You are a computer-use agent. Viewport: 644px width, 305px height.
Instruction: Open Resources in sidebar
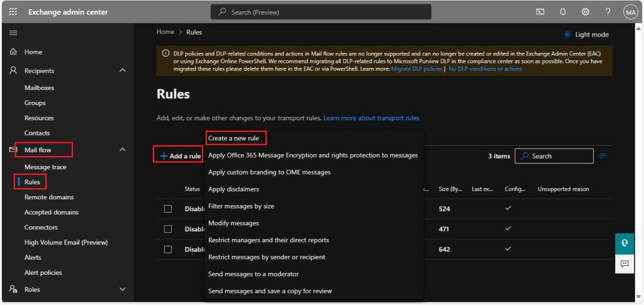click(39, 118)
